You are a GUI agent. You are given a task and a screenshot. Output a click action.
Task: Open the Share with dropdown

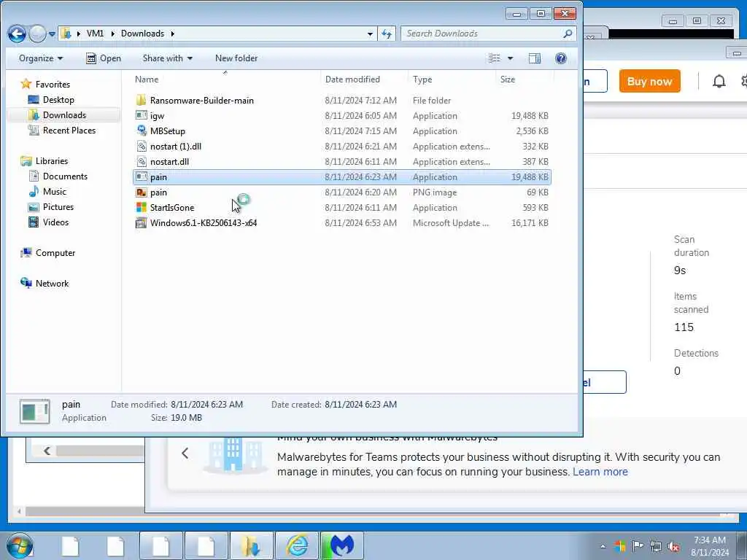tap(167, 58)
